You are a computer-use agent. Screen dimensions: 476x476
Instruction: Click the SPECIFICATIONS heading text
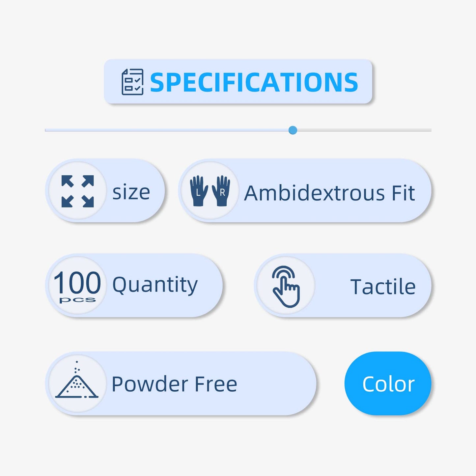click(254, 82)
